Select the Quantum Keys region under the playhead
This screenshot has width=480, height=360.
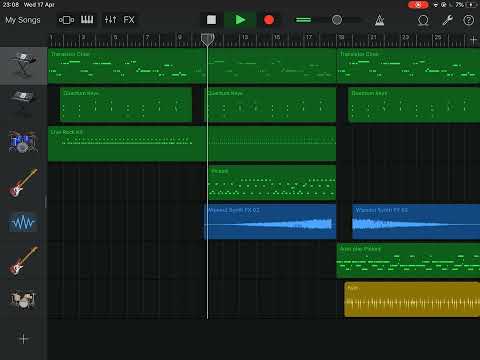coord(270,104)
